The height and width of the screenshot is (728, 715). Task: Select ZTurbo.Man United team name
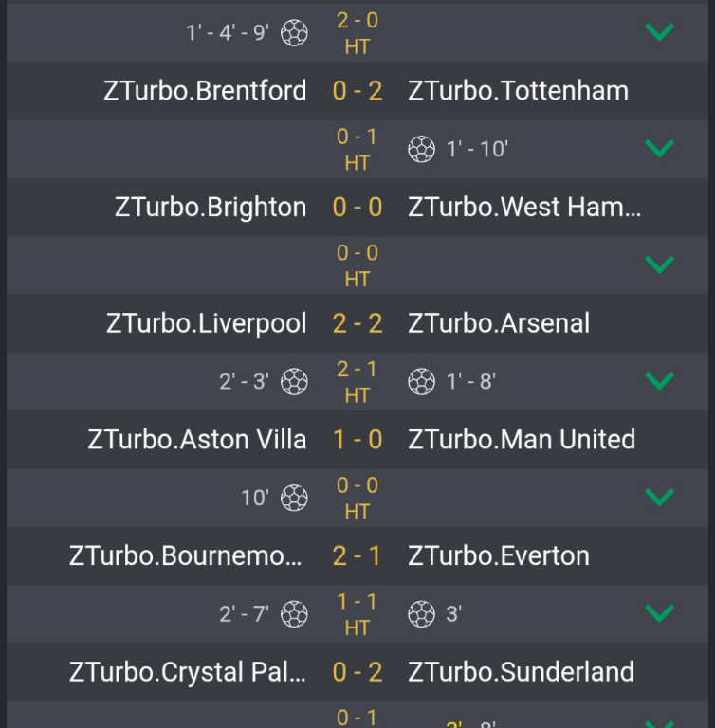pyautogui.click(x=522, y=440)
